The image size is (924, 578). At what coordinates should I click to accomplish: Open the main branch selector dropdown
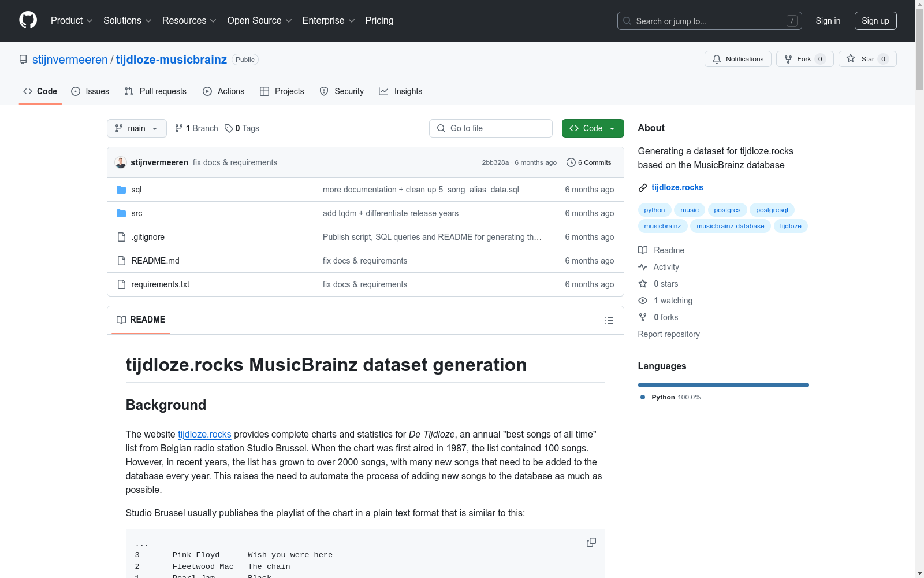click(137, 128)
